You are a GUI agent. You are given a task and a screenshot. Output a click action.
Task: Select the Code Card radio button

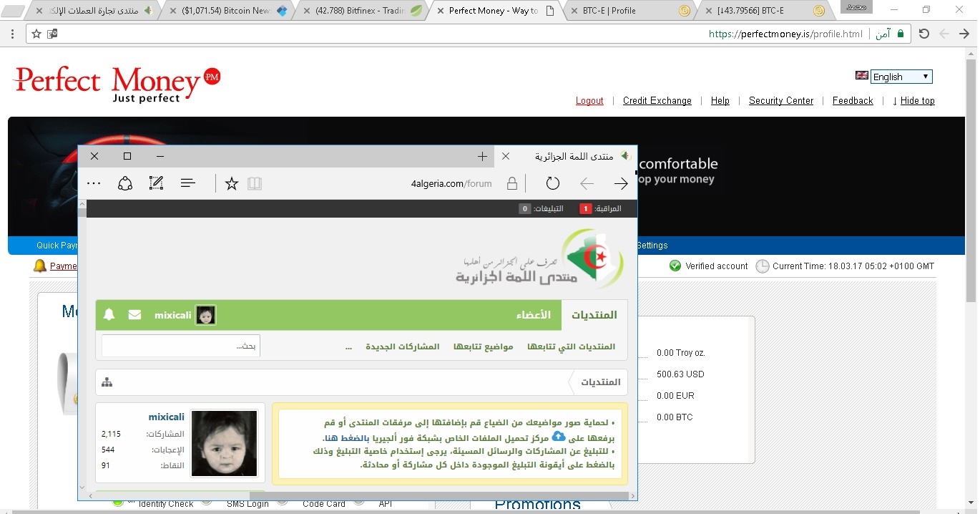click(283, 502)
